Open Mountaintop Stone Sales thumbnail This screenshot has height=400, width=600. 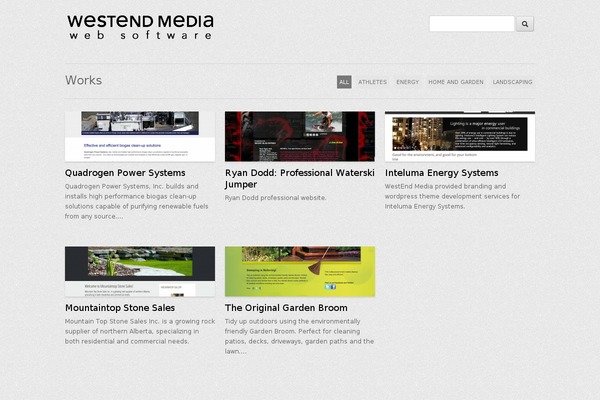pyautogui.click(x=140, y=271)
